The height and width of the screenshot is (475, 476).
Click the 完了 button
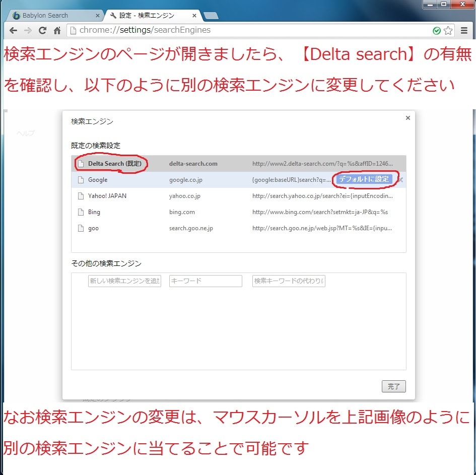tap(394, 386)
